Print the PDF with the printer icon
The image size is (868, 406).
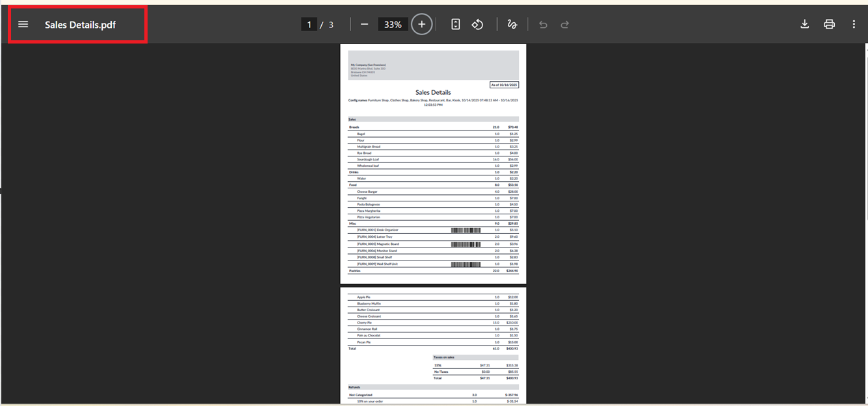829,25
